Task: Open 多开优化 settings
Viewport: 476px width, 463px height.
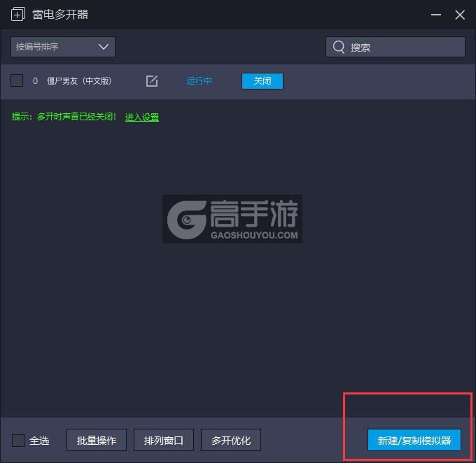Action: point(231,440)
